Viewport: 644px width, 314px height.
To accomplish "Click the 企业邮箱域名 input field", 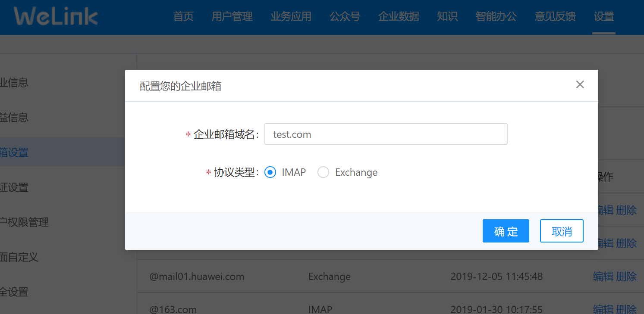I will point(386,134).
